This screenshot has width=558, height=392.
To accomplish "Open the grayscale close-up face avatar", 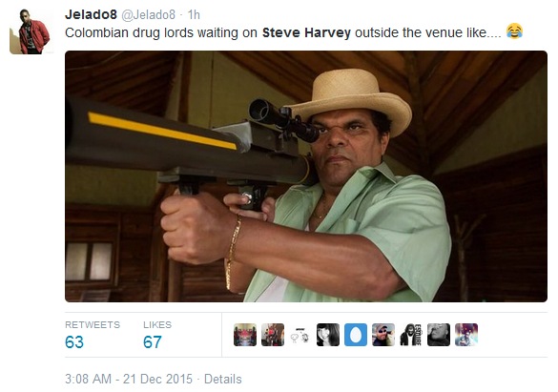I will 439,335.
